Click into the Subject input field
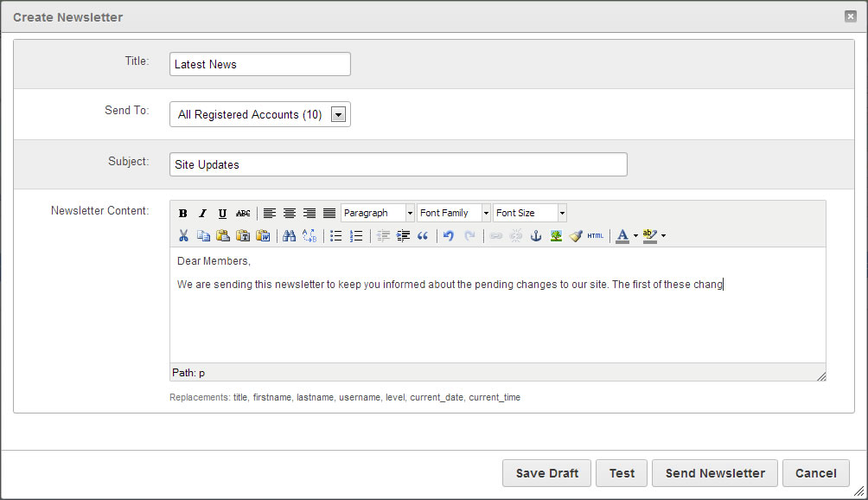Image resolution: width=868 pixels, height=500 pixels. tap(398, 164)
